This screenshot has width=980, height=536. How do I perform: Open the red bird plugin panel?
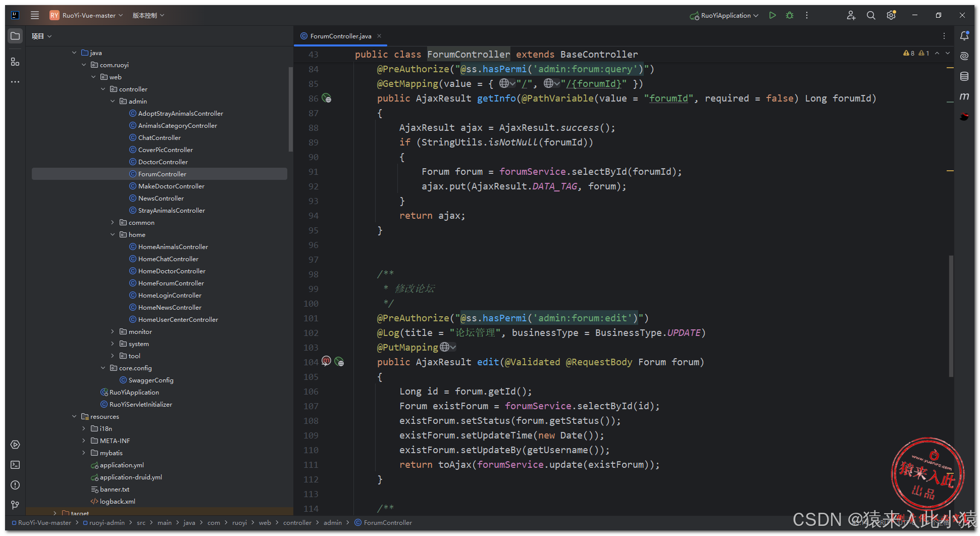coord(964,117)
